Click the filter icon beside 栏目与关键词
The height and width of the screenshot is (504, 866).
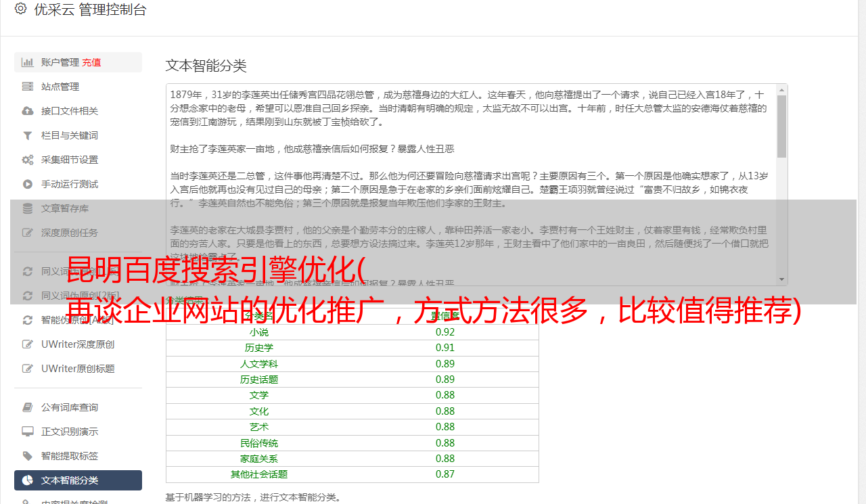(x=28, y=135)
